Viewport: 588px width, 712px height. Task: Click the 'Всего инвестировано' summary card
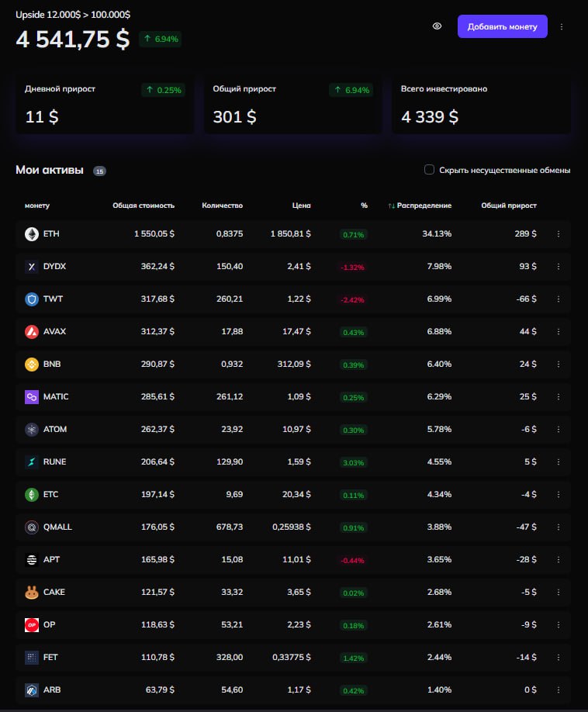[x=481, y=104]
